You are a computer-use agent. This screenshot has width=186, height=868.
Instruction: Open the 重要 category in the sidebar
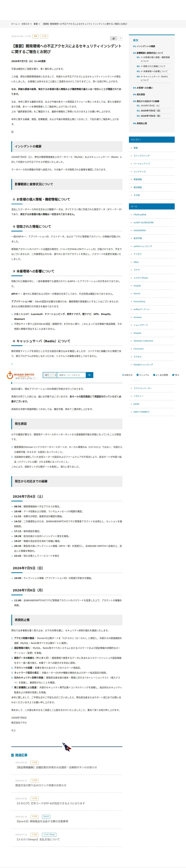[x=136, y=148]
